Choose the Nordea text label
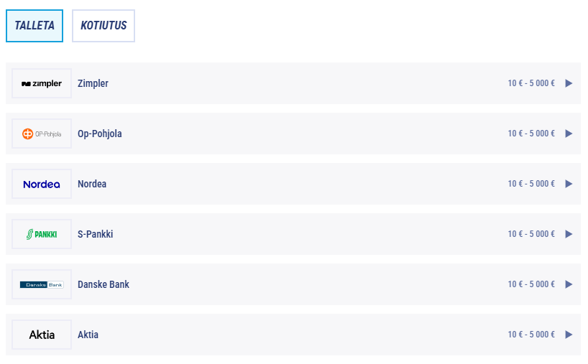This screenshot has width=588, height=364. click(92, 184)
